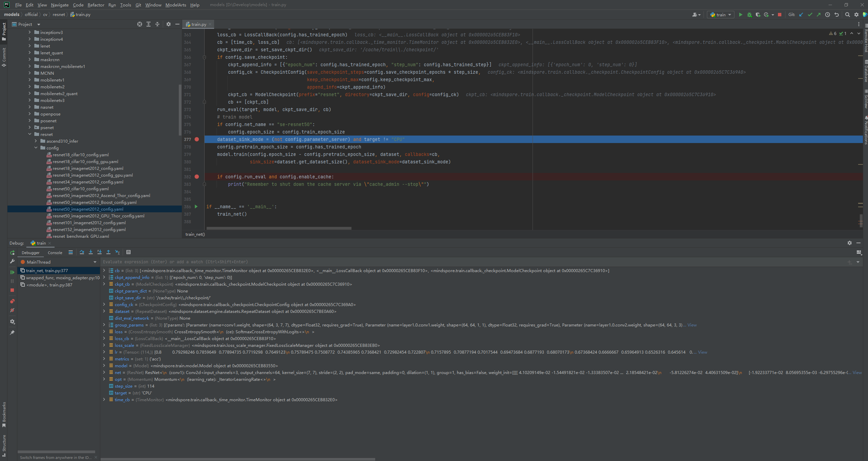The image size is (868, 461).
Task: Click the Git Commit checkmark icon
Action: [x=810, y=15]
